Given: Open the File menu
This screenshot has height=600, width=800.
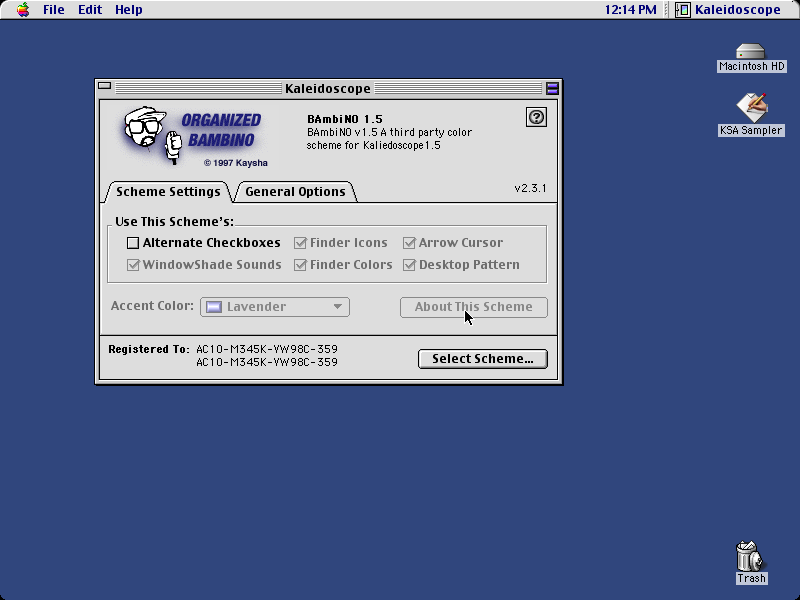Looking at the screenshot, I should (x=54, y=10).
